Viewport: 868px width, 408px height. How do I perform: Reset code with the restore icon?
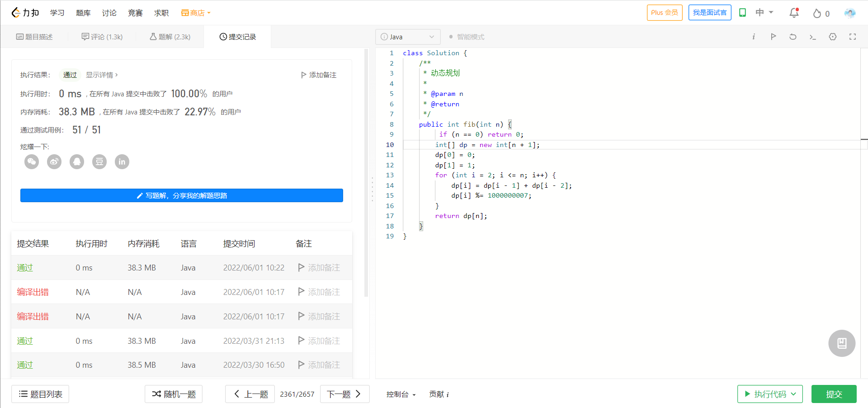coord(793,37)
